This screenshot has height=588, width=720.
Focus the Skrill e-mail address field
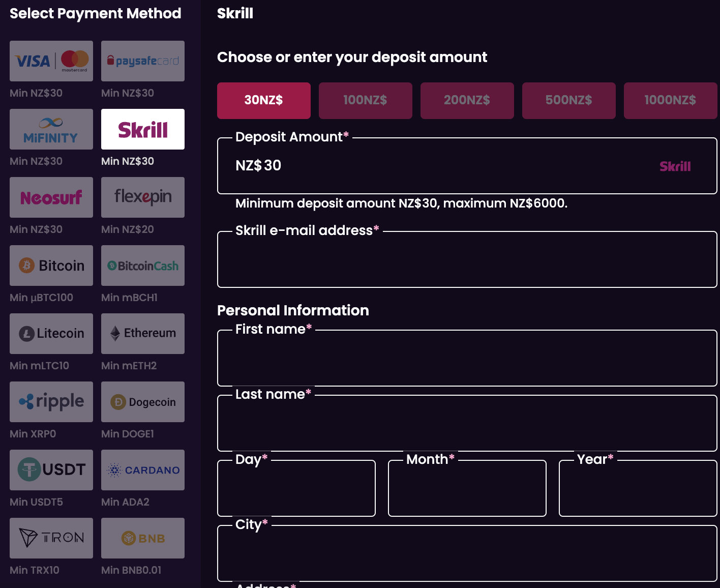467,259
